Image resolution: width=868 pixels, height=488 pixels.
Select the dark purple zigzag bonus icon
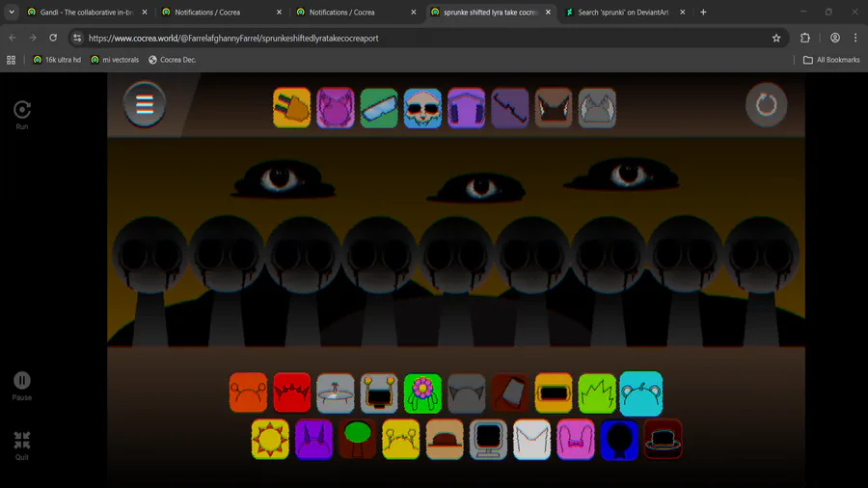tap(510, 108)
